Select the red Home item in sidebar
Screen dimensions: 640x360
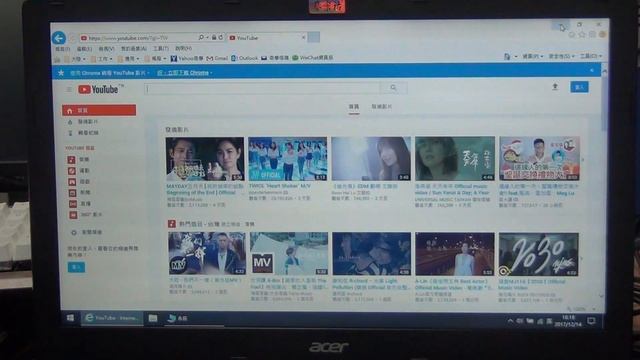(99, 110)
